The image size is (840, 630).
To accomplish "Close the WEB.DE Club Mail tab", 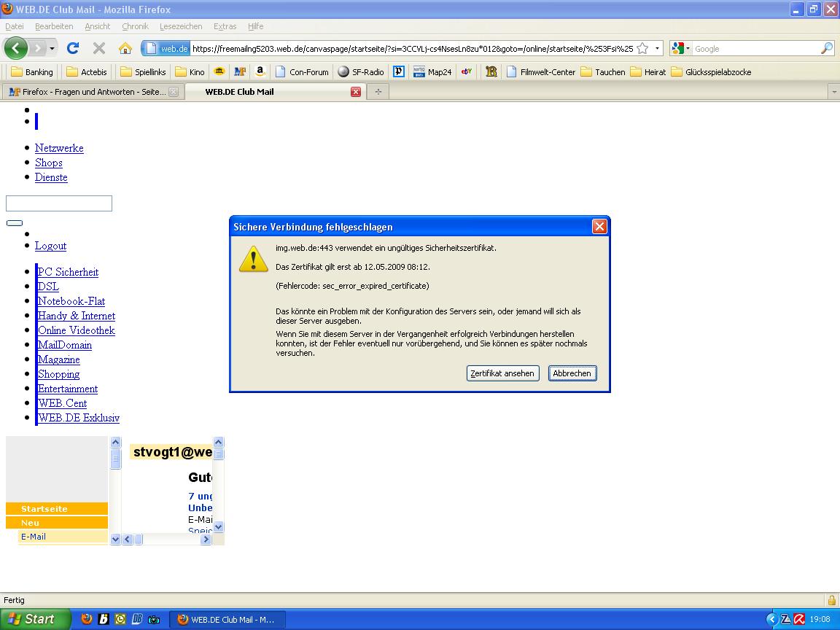I will [x=356, y=92].
